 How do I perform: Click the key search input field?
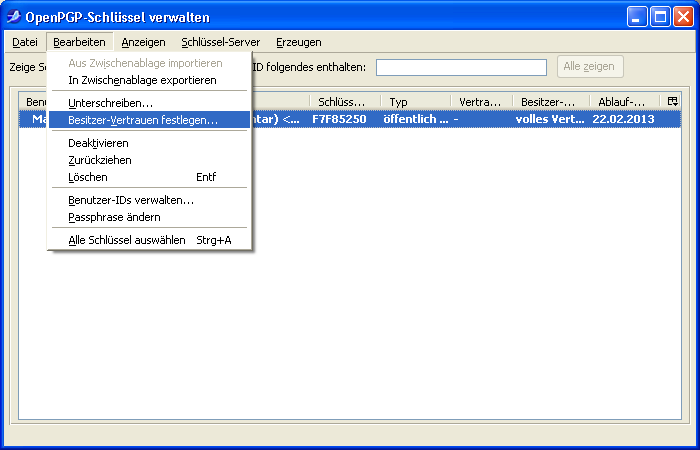coord(461,67)
